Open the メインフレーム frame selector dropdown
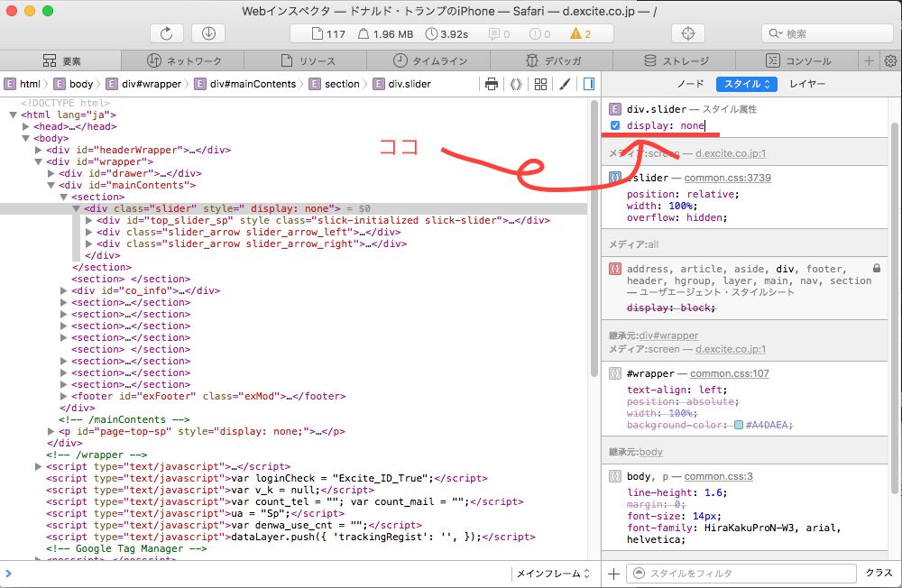The height and width of the screenshot is (588, 902). point(553,574)
